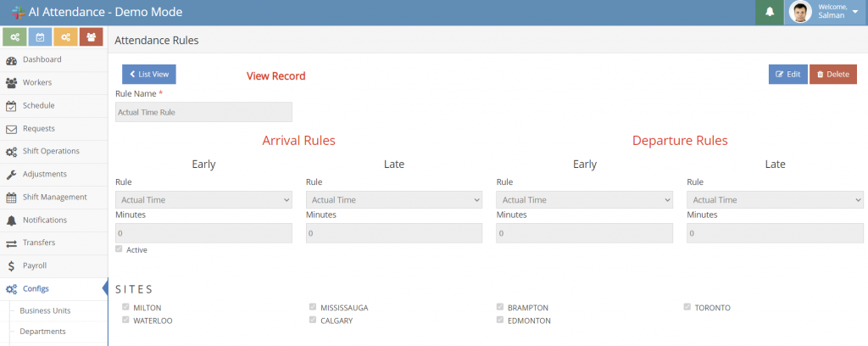Toggle the MILTON site checkbox
The height and width of the screenshot is (346, 868).
coord(126,307)
